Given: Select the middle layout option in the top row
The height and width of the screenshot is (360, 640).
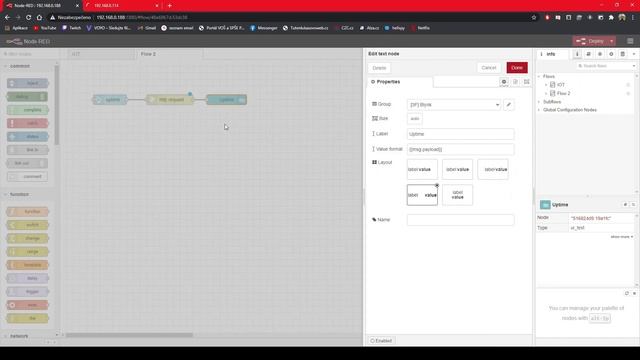Looking at the screenshot, I should point(457,169).
